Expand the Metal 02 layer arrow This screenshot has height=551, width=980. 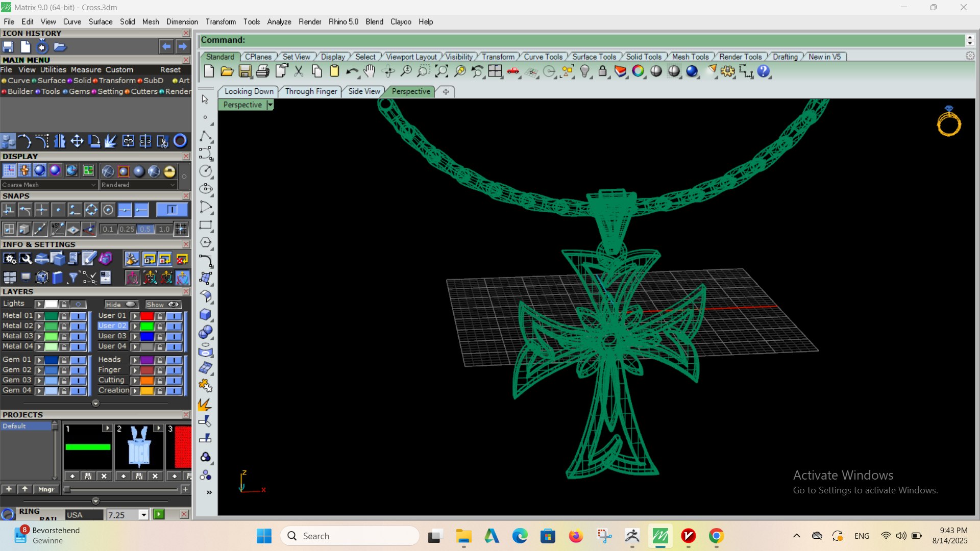pos(39,326)
